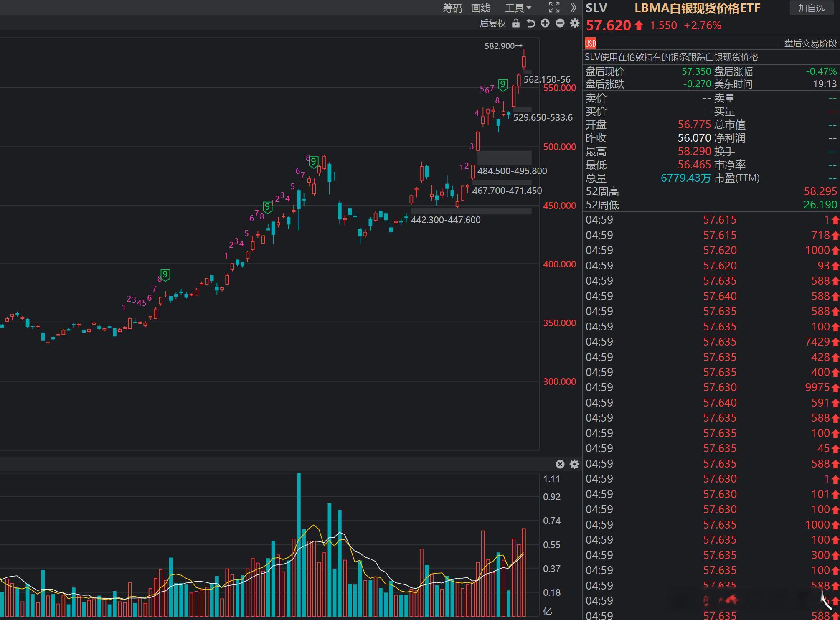Toggle the USD currency badge
The image size is (840, 620).
click(x=591, y=43)
